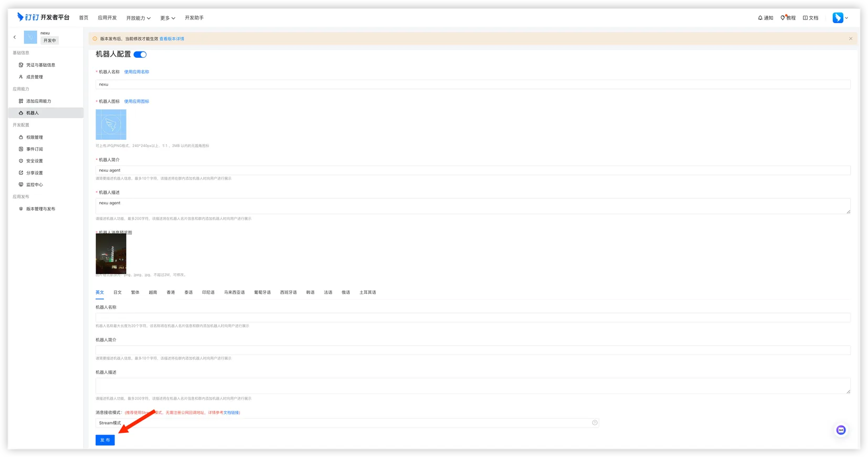The width and height of the screenshot is (868, 457).
Task: Click the empty English 机器人简介 field
Action: 473,350
